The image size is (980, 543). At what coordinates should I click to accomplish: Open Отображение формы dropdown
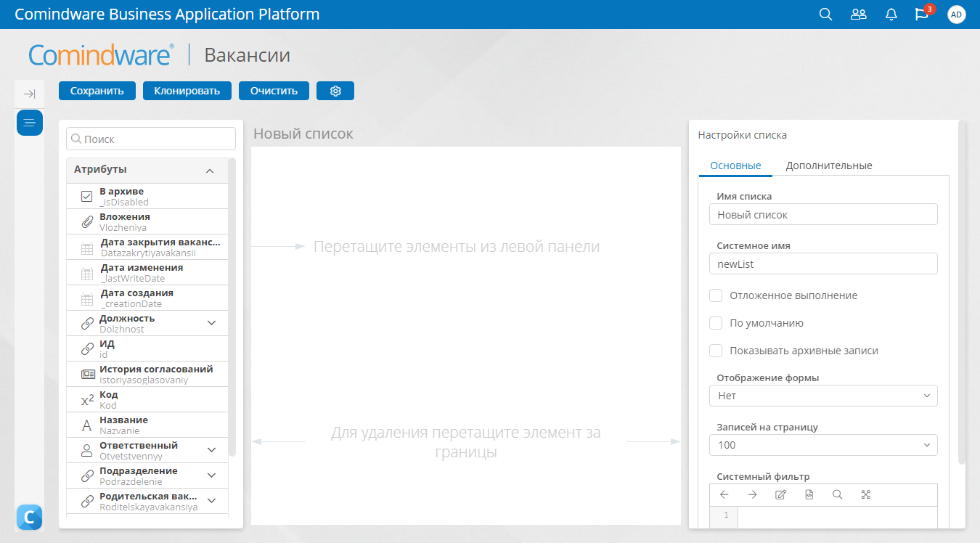pyautogui.click(x=823, y=396)
